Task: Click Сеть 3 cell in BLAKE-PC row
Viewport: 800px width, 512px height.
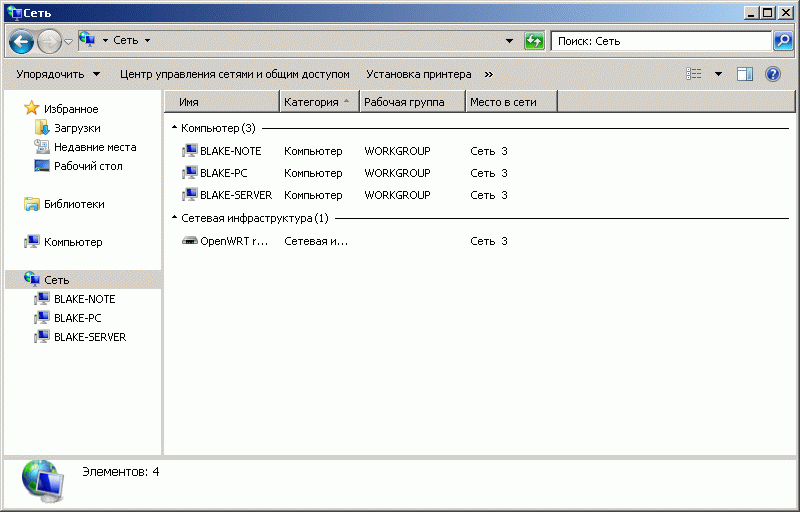Action: tap(489, 173)
